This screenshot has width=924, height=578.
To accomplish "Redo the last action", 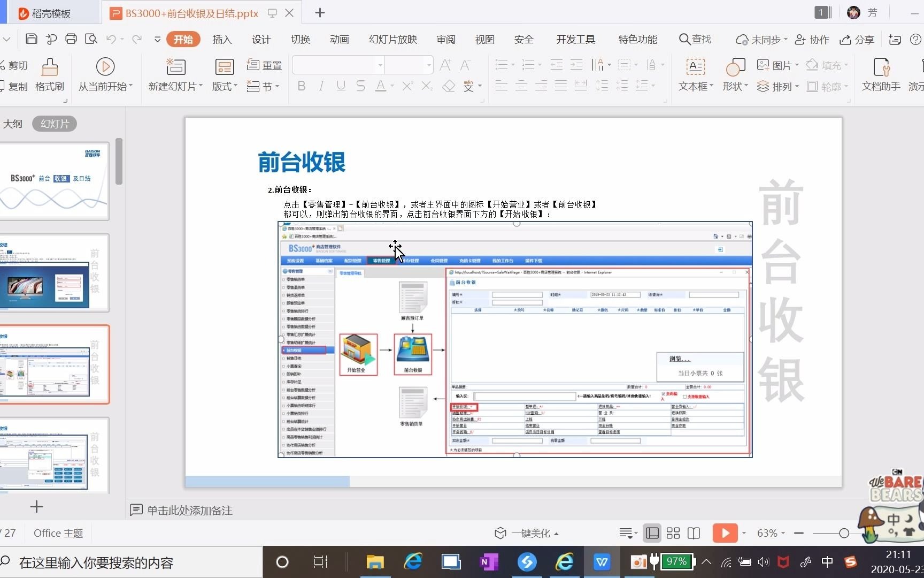I will coord(137,39).
